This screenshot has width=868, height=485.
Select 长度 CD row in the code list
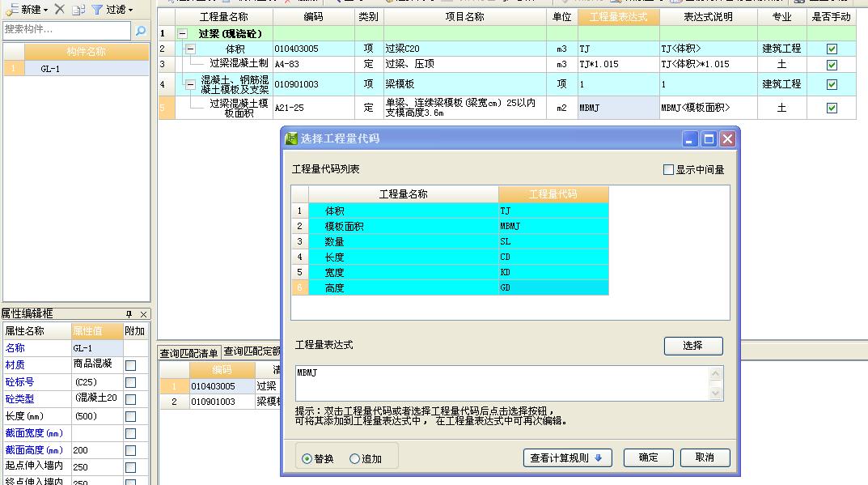(450, 257)
